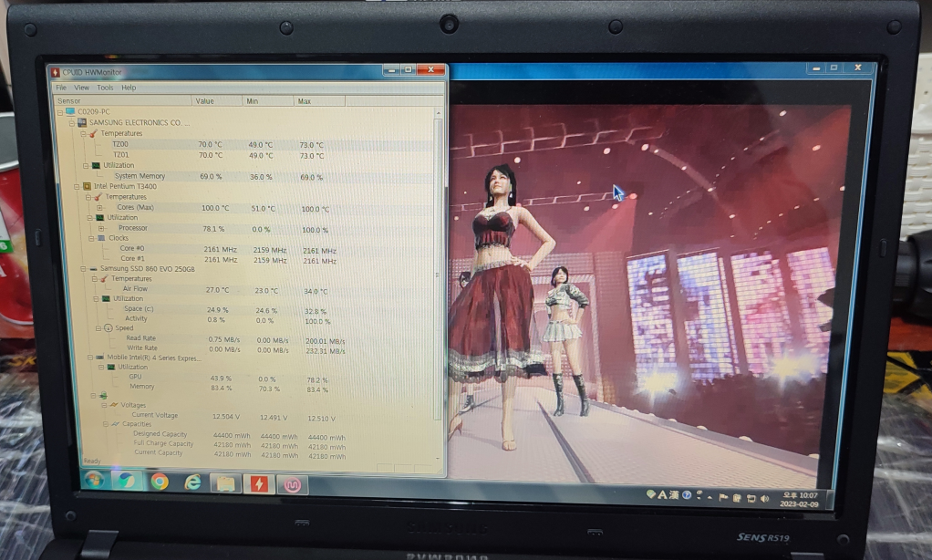
Task: Launch Google Chrome from the taskbar
Action: click(x=159, y=481)
